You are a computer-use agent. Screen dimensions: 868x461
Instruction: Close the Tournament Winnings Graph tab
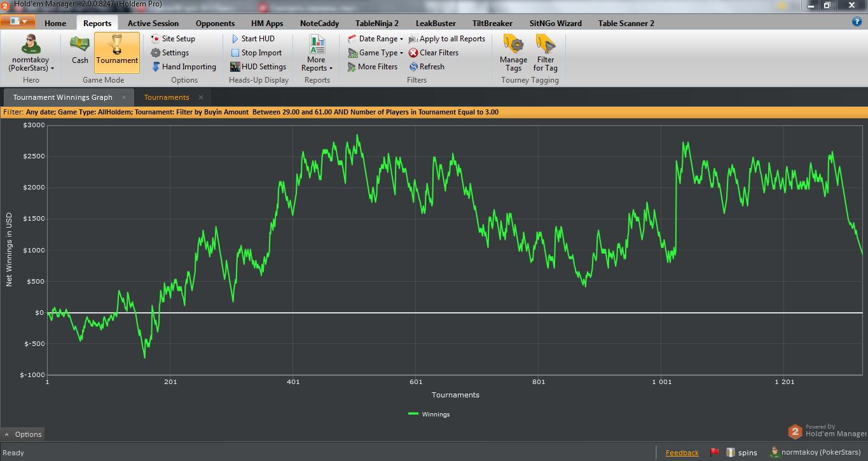tap(124, 97)
